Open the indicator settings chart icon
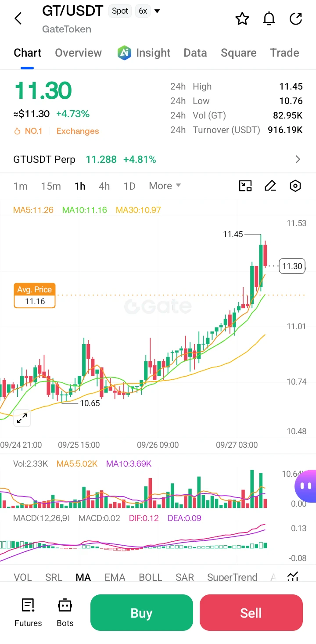Viewport: 316px width, 644px height. pos(293,577)
